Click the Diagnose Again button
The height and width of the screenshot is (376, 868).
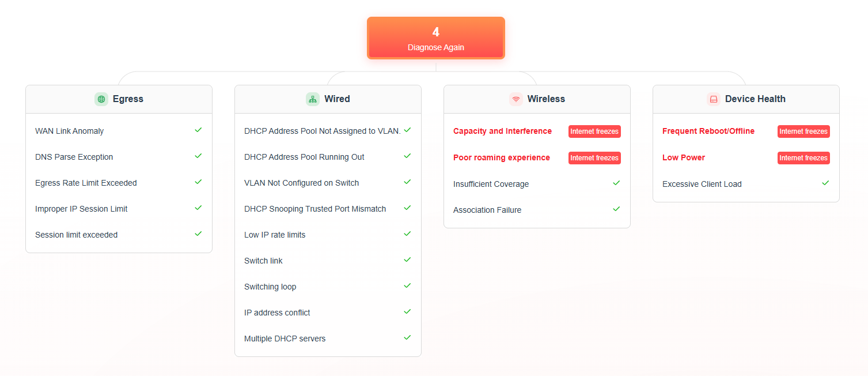pos(436,38)
